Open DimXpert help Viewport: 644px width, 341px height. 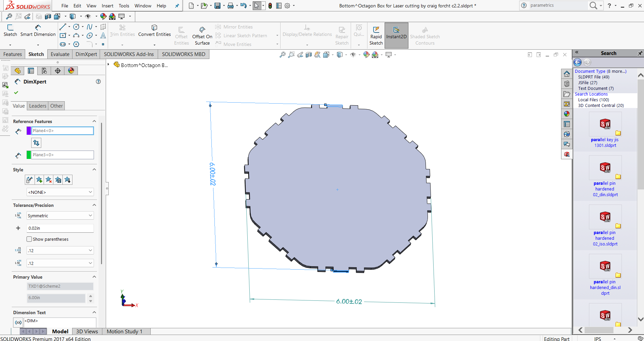[x=98, y=81]
